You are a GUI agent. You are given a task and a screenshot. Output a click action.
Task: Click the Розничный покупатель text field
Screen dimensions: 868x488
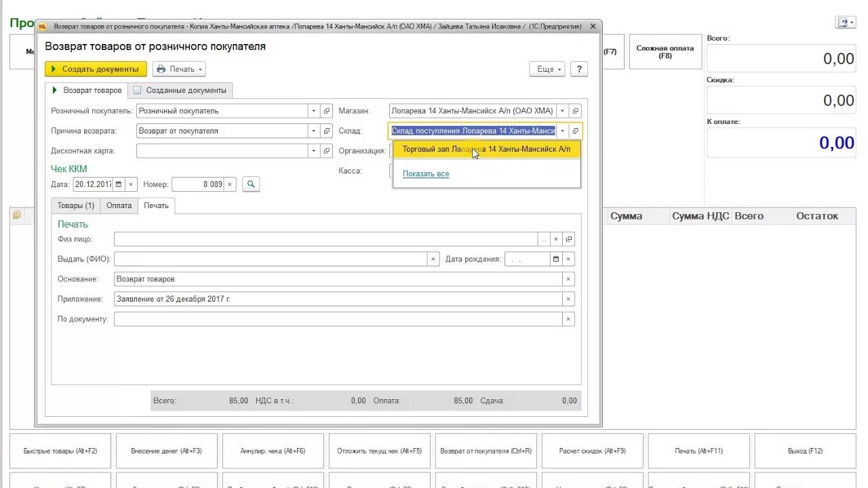pyautogui.click(x=222, y=110)
